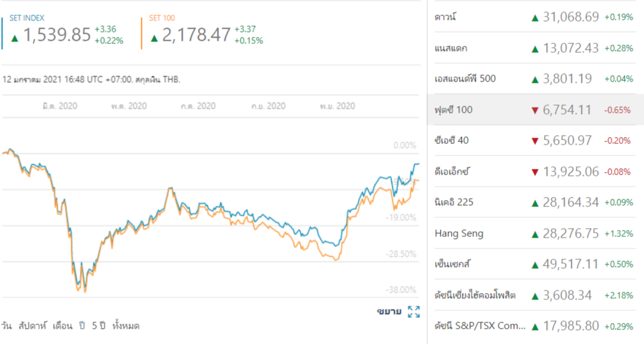Click the green up arrow on Hang Seng row
The height and width of the screenshot is (351, 644).
click(x=534, y=234)
